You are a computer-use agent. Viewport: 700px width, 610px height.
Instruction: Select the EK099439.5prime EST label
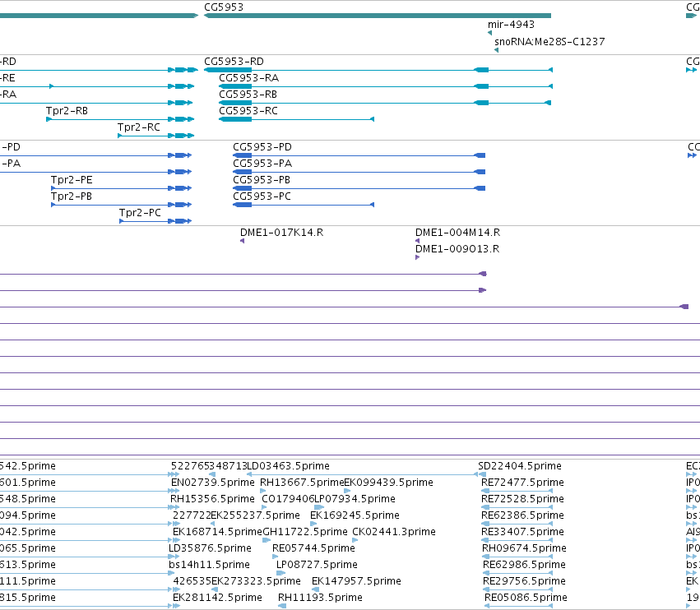click(389, 483)
